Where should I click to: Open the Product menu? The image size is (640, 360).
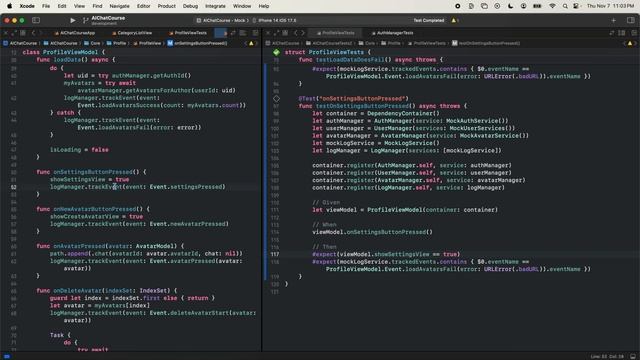coord(167,6)
